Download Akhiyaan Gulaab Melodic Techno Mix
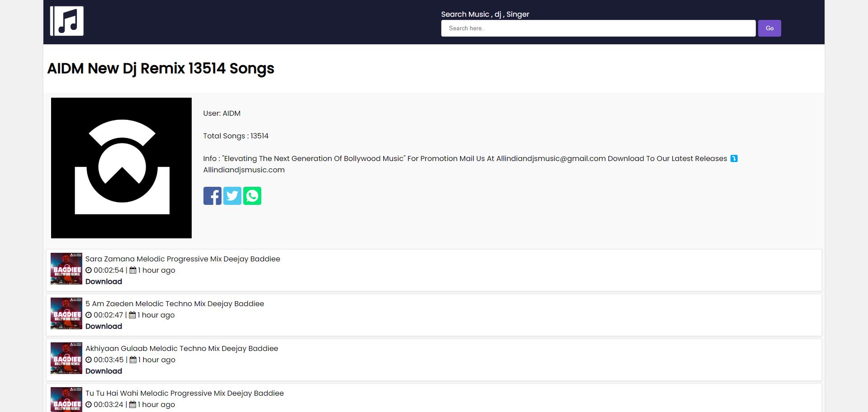 [x=104, y=371]
